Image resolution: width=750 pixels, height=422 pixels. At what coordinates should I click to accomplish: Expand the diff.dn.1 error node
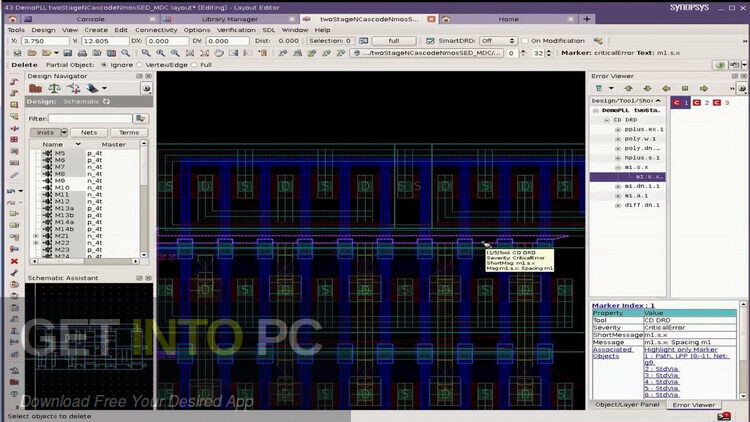pyautogui.click(x=618, y=205)
